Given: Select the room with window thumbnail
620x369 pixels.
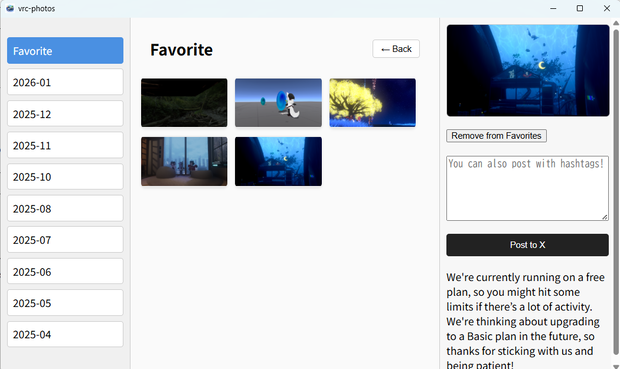Looking at the screenshot, I should 184,161.
